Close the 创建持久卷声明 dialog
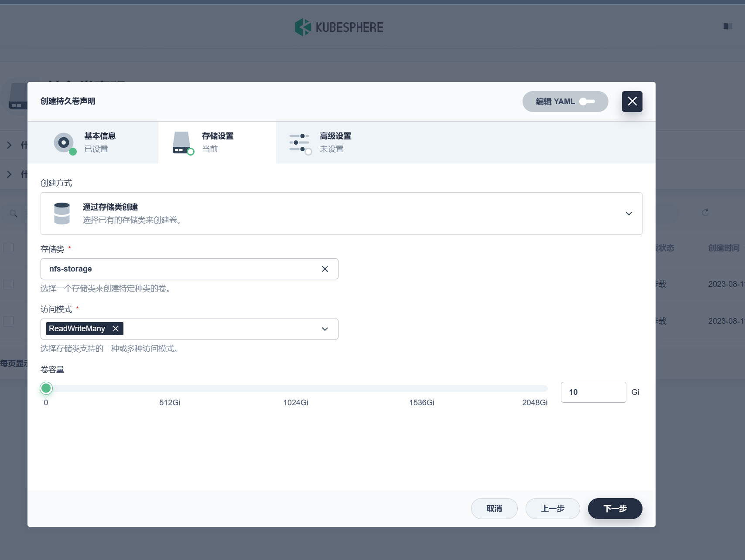 [632, 102]
